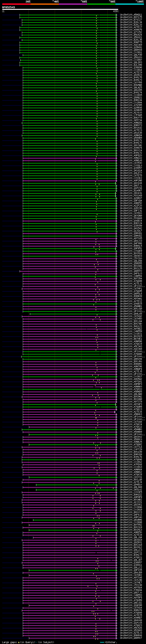Click the cyan ~100% identity legend segment
Image resolution: width=146 pixels, height=644 pixels.
tap(130, 4)
